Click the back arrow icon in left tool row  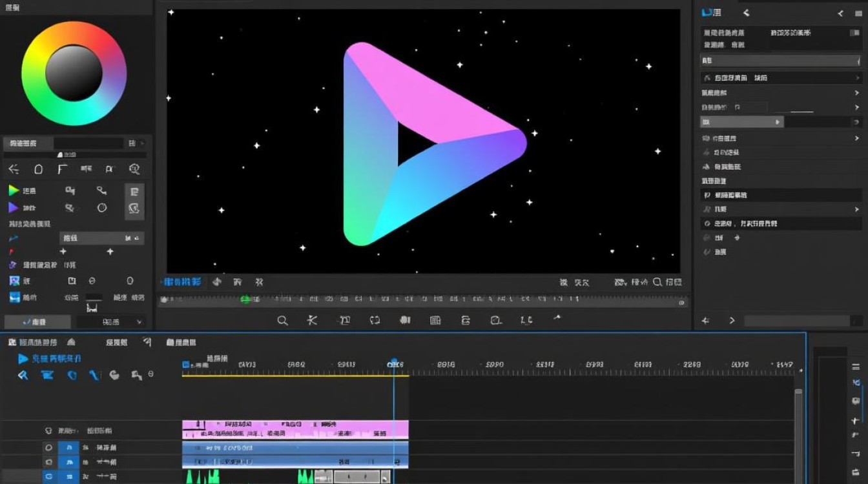pyautogui.click(x=14, y=169)
